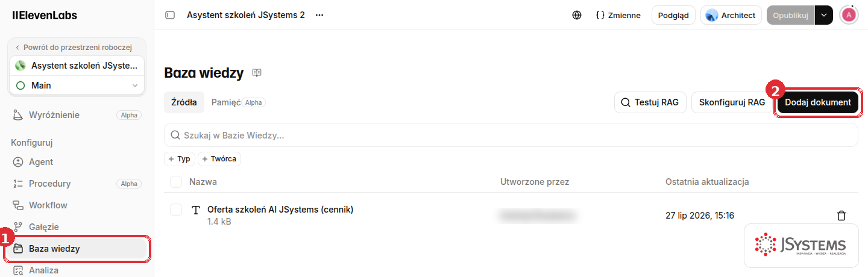This screenshot has height=277, width=868.
Task: Select all documents with the header checkbox
Action: (x=176, y=181)
